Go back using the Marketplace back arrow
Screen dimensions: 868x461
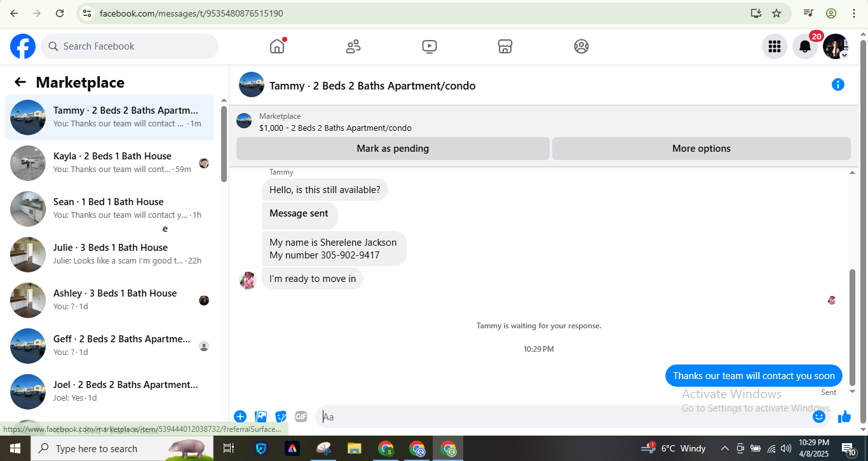click(20, 82)
